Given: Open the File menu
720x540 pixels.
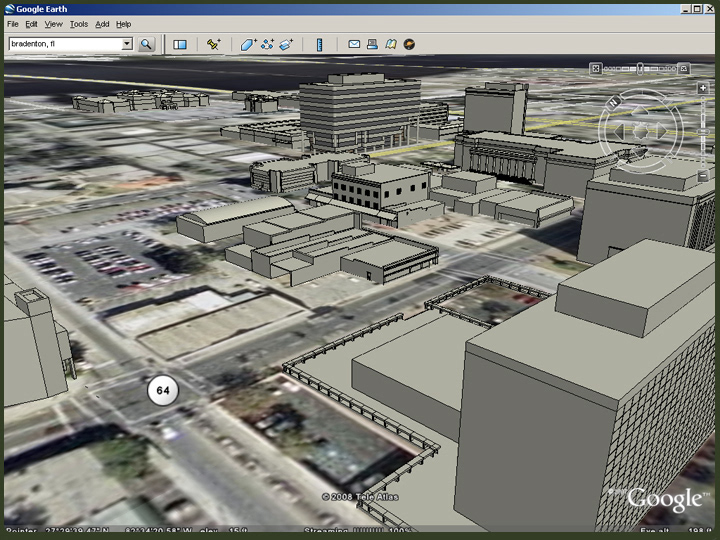Looking at the screenshot, I should (x=13, y=23).
